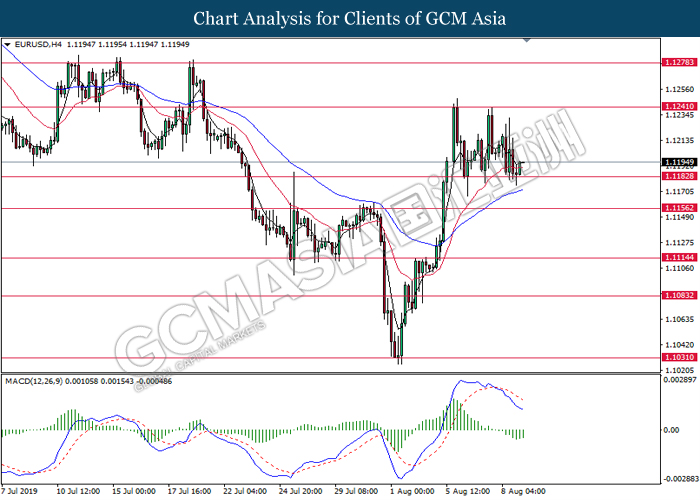Click the chart shift marker triangle at top

pyautogui.click(x=526, y=40)
